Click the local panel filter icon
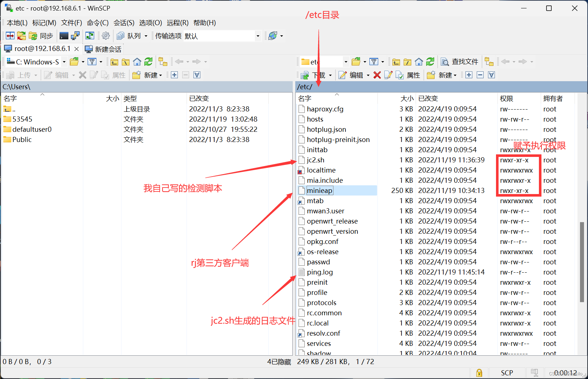Screen dimensions: 588x379 click(x=92, y=62)
